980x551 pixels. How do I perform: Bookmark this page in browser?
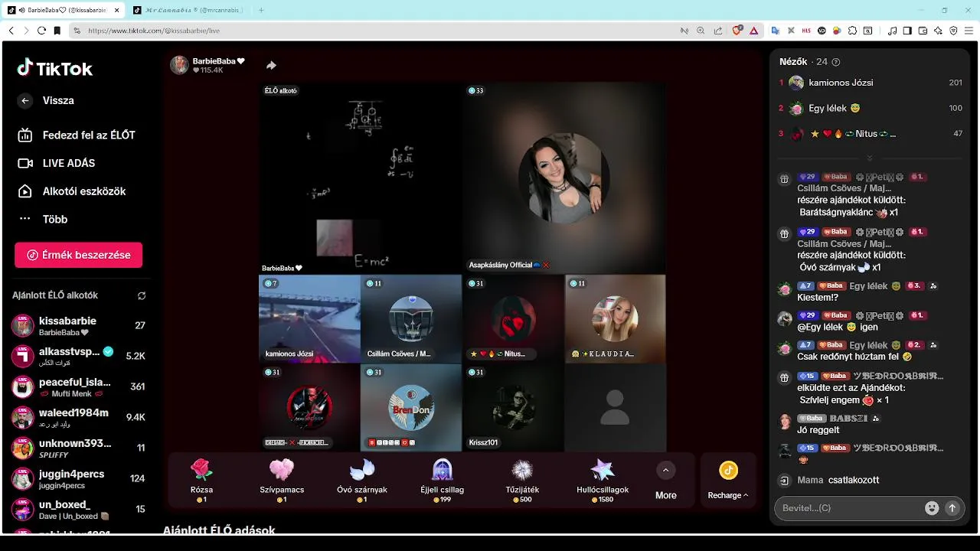click(x=57, y=31)
